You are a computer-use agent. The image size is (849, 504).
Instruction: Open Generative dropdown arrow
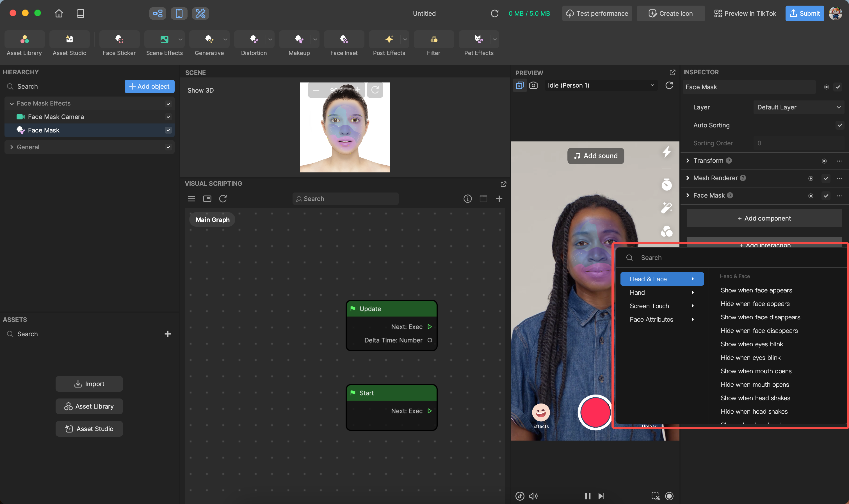point(225,39)
